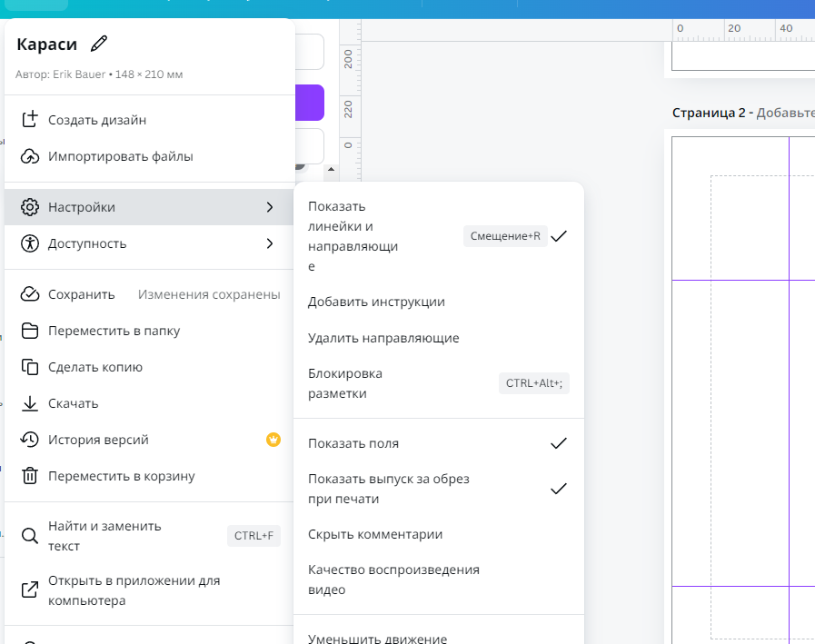This screenshot has width=815, height=644.
Task: Click the copy icon beside Сделать копию
Action: coord(30,367)
